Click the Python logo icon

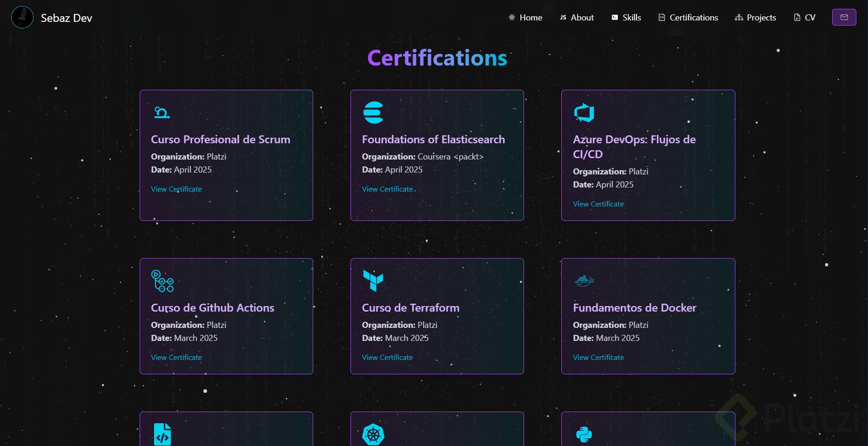click(584, 434)
